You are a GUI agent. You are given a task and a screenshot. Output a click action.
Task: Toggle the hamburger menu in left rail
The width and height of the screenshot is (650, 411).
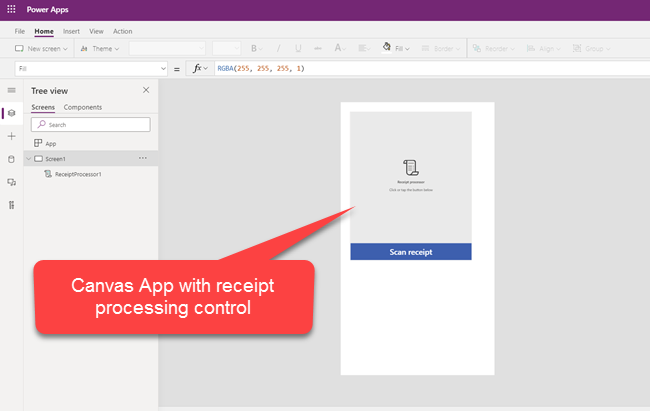pos(12,90)
